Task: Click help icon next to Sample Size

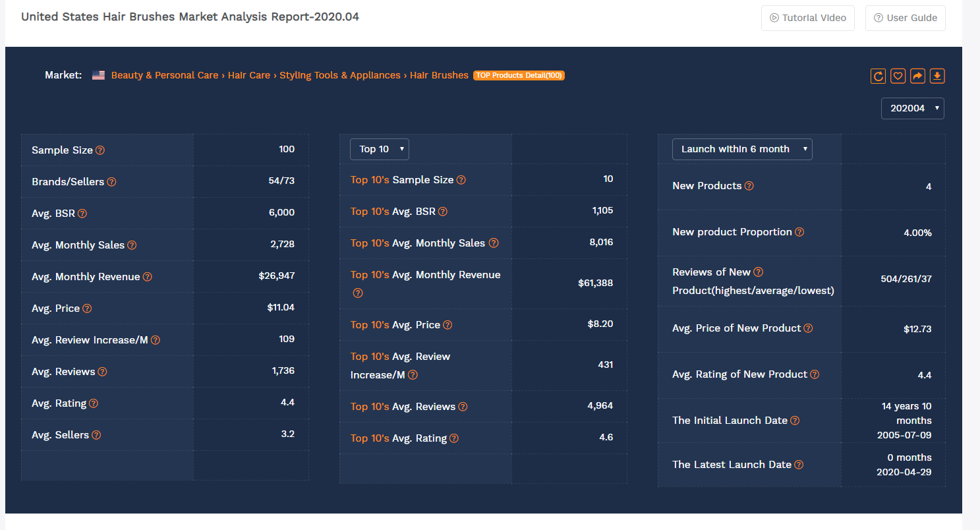Action: (100, 150)
